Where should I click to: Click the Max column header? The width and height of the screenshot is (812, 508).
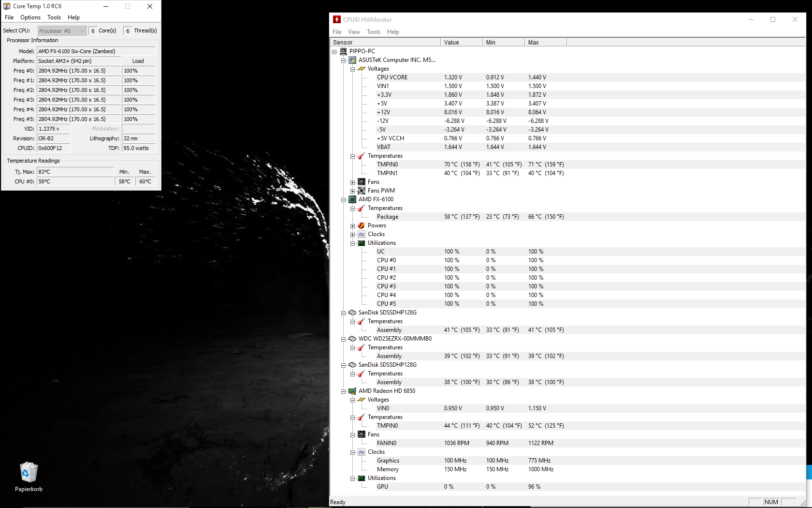coord(546,42)
